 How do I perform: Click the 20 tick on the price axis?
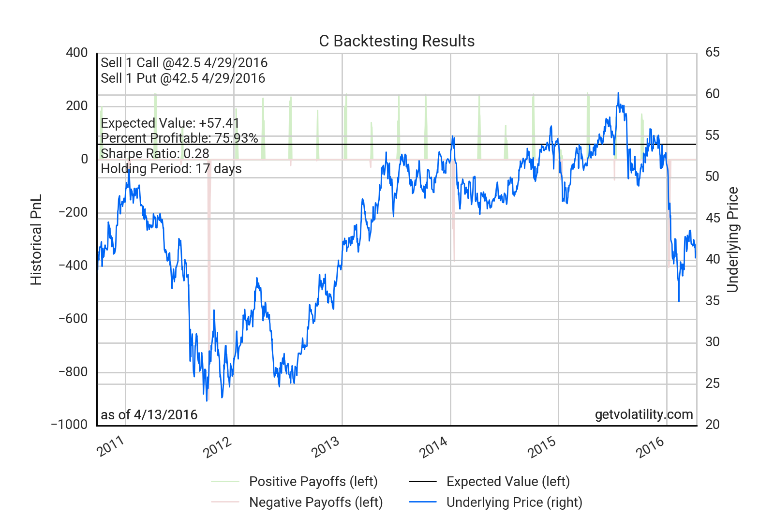click(x=713, y=425)
